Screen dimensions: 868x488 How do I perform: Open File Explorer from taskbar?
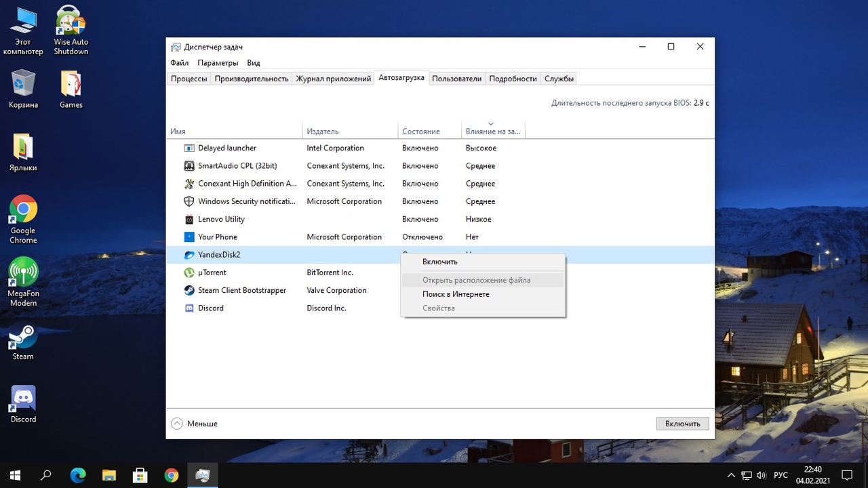109,475
